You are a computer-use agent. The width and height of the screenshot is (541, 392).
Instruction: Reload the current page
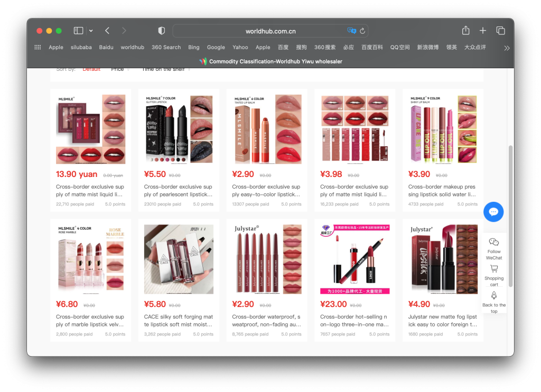[x=362, y=31]
